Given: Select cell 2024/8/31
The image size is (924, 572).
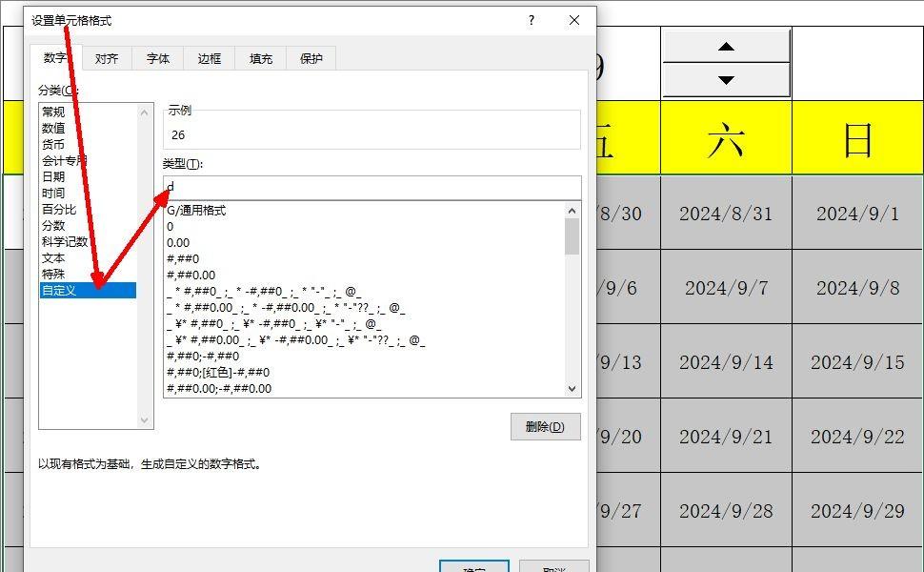Looking at the screenshot, I should click(x=726, y=213).
